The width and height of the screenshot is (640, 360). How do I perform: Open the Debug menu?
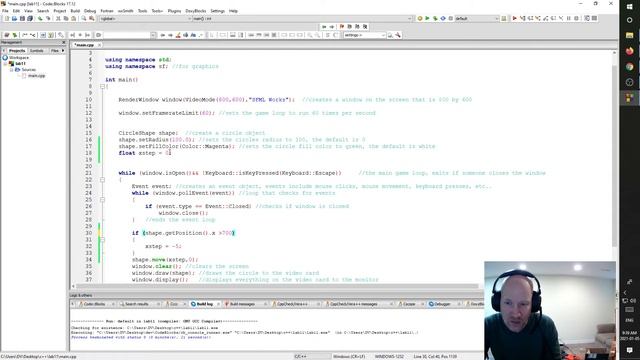point(90,11)
